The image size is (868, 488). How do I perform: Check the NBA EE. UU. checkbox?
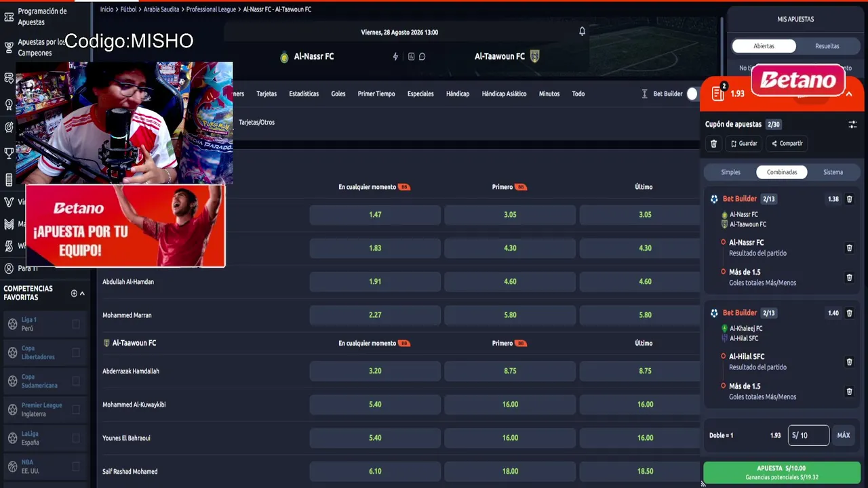[x=76, y=466]
